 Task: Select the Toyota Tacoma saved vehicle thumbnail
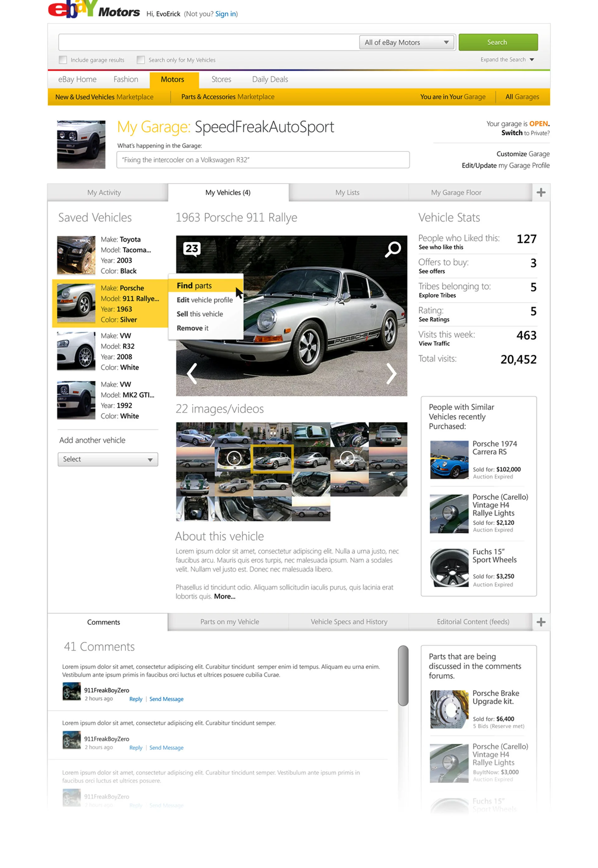pyautogui.click(x=76, y=255)
